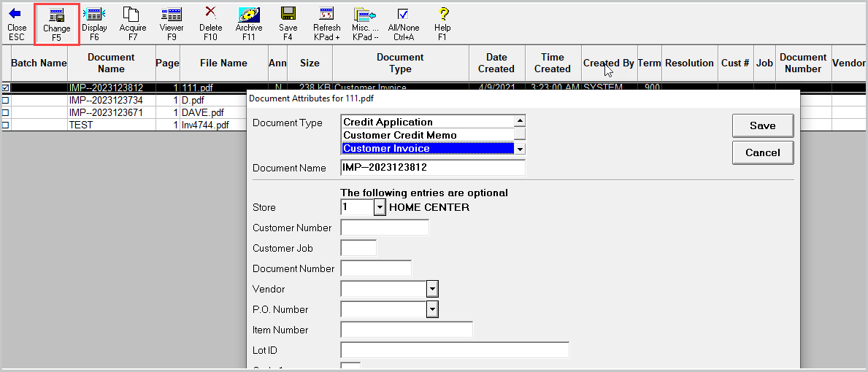Screen dimensions: 868x372
Task: Expand the P.O. Number dropdown
Action: tap(433, 309)
